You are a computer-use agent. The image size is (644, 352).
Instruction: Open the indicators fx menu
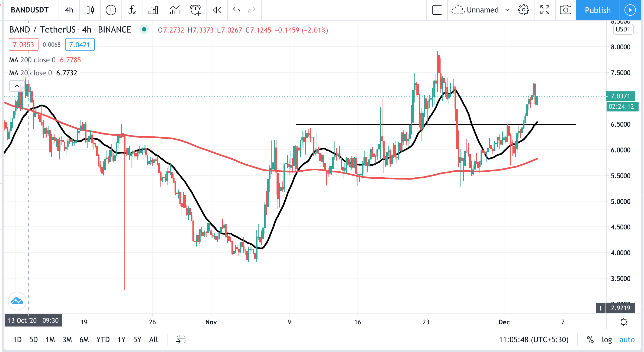click(132, 10)
